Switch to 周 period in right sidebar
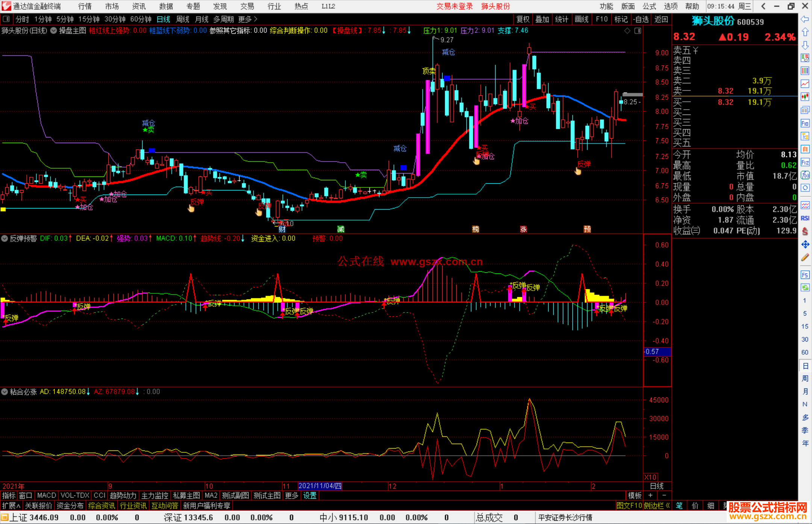812x524 pixels. coord(805,379)
